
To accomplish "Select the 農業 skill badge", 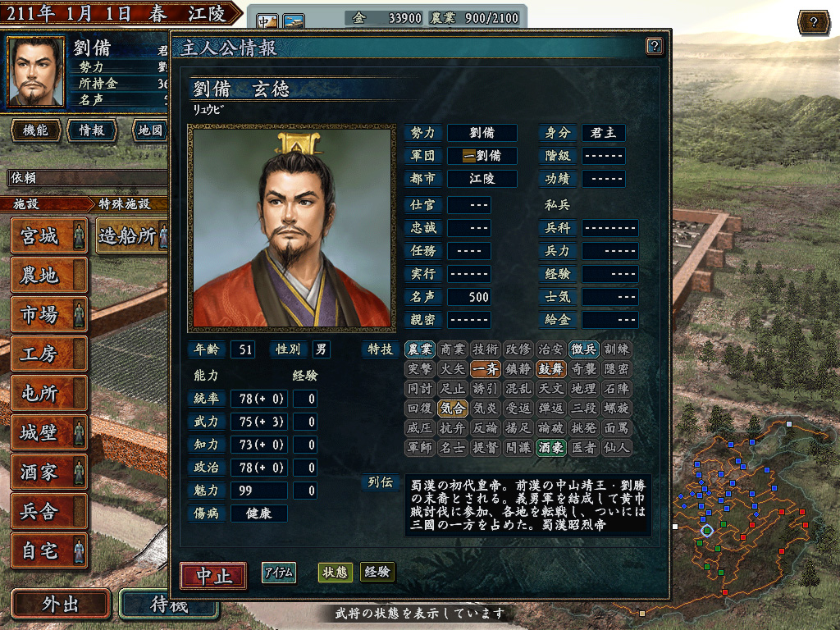I will (419, 349).
